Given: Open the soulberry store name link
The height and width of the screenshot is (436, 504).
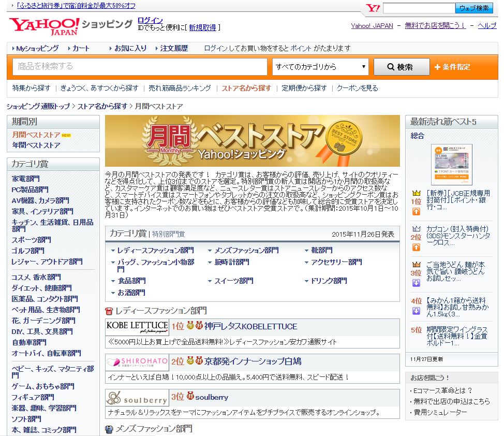Looking at the screenshot, I should tap(212, 397).
